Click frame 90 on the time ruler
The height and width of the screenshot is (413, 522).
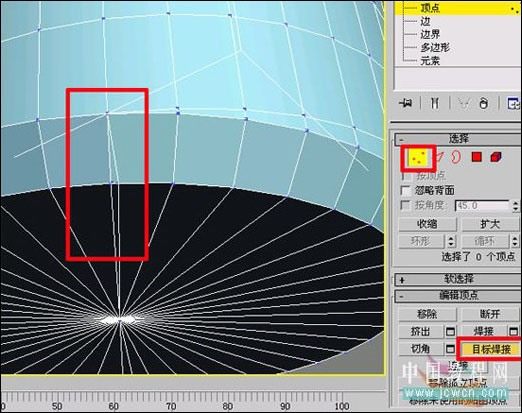tap(285, 406)
